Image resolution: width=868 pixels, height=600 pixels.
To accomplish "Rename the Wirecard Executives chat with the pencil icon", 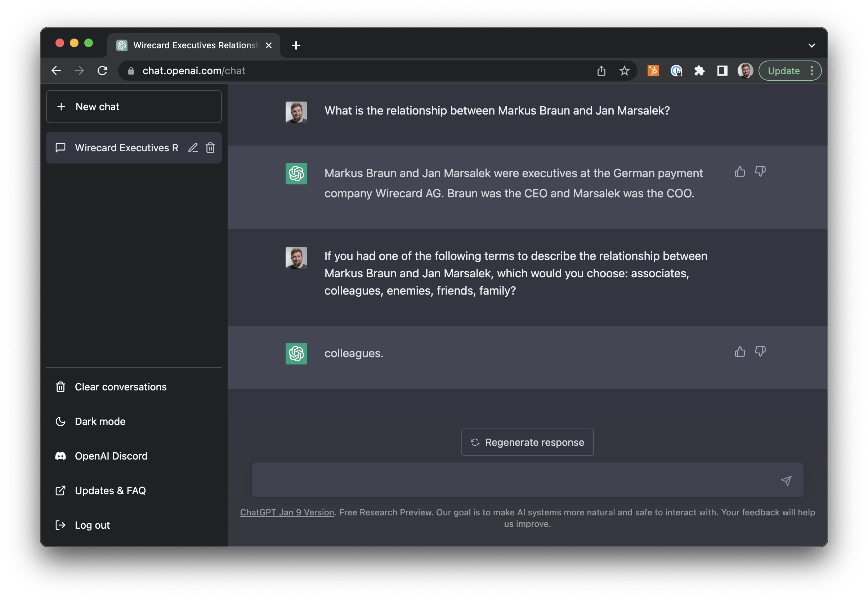I will click(193, 148).
